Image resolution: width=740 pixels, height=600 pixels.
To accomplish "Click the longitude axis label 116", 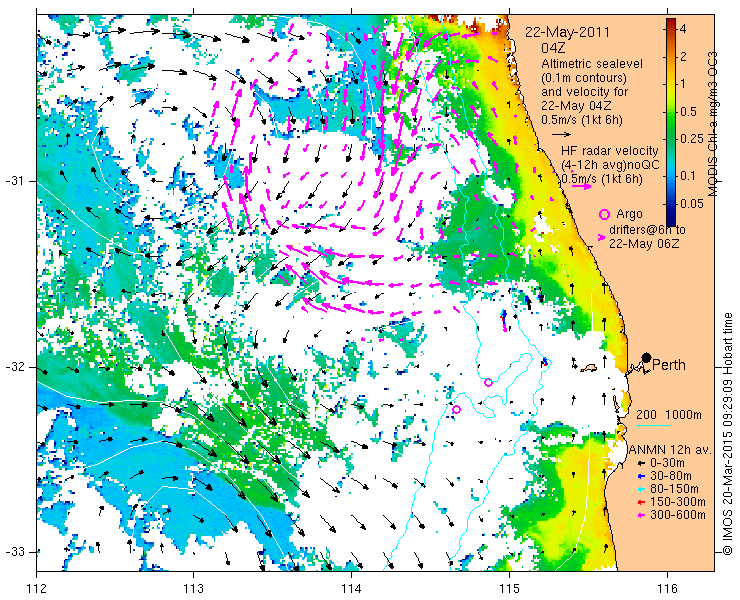I will click(x=667, y=589).
